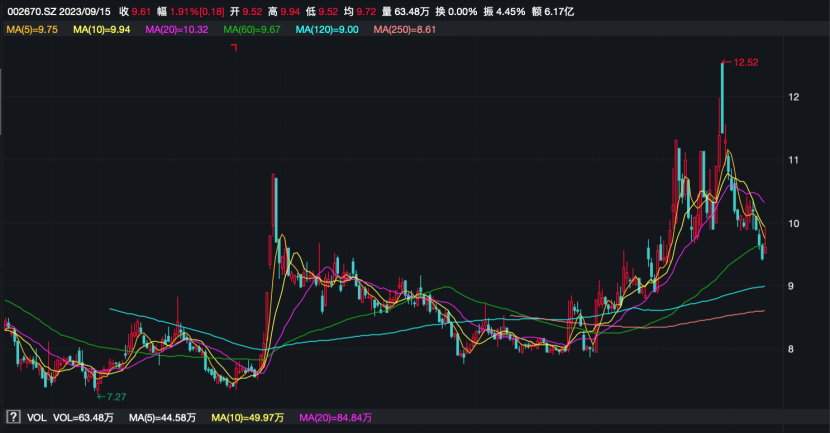Click the question mark help icon
Screen dimensions: 830x434
(13, 417)
